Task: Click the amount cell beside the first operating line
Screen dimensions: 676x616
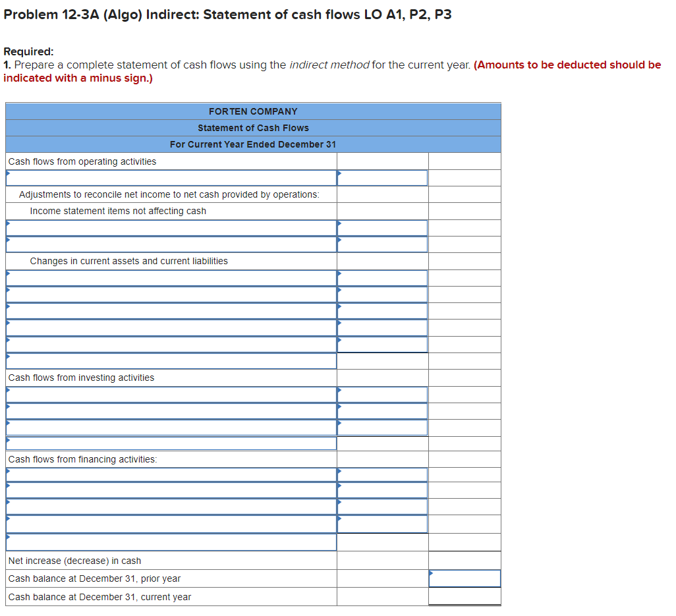Action: (382, 177)
